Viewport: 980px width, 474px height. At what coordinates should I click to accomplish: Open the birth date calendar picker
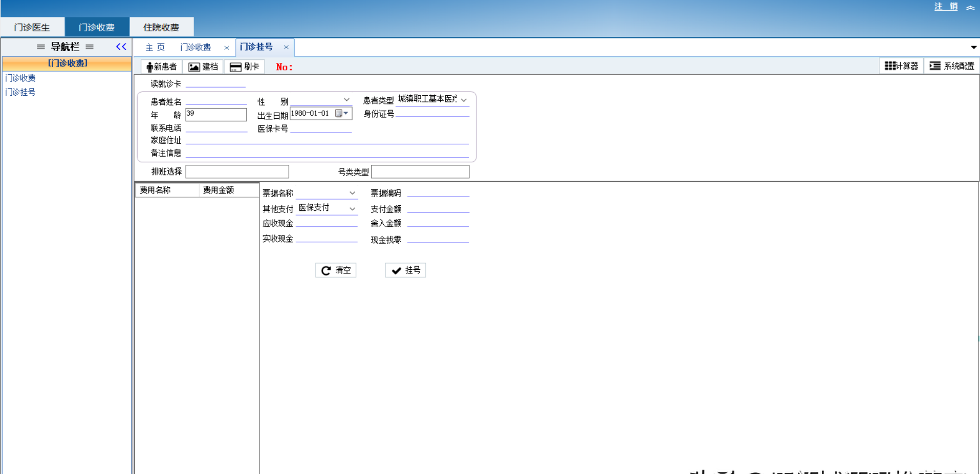coord(341,114)
